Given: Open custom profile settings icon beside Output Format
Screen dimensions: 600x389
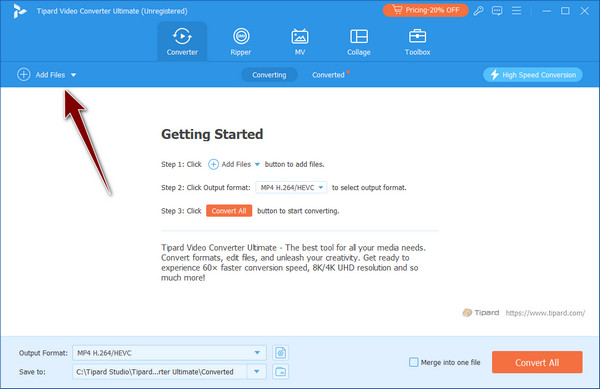Looking at the screenshot, I should (280, 353).
